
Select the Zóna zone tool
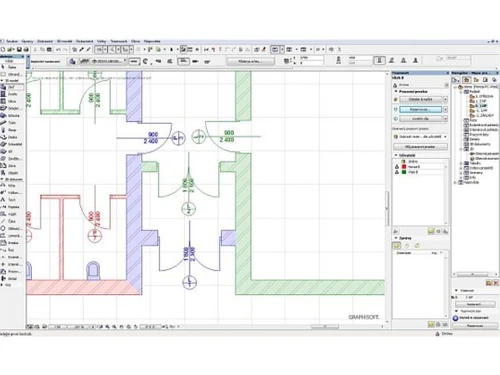click(12, 166)
